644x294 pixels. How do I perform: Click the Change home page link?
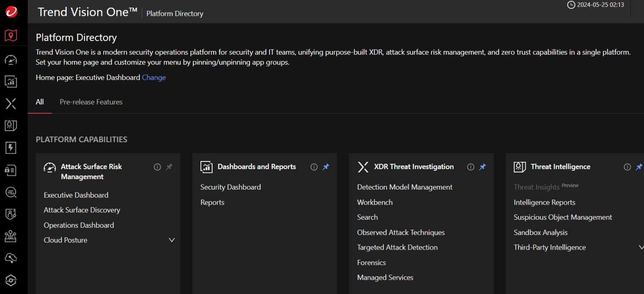(x=154, y=78)
